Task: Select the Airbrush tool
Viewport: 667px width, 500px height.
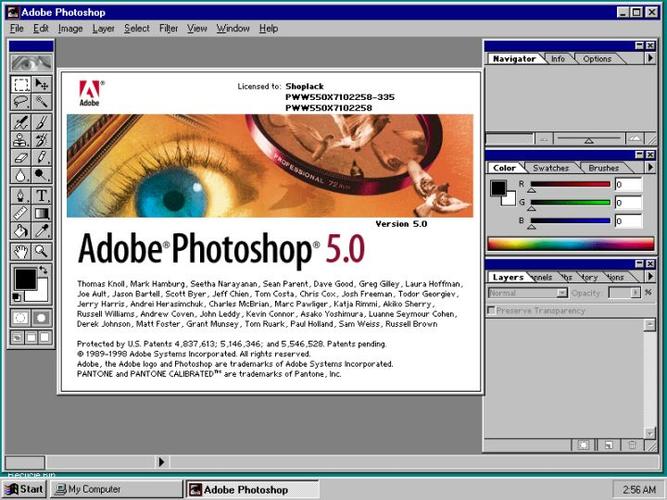Action: tap(20, 122)
